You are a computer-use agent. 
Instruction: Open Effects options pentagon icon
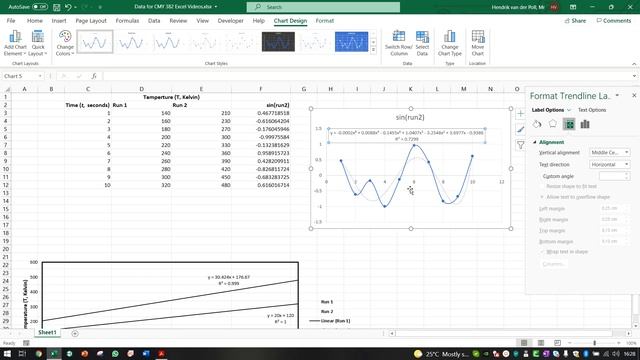pos(553,124)
